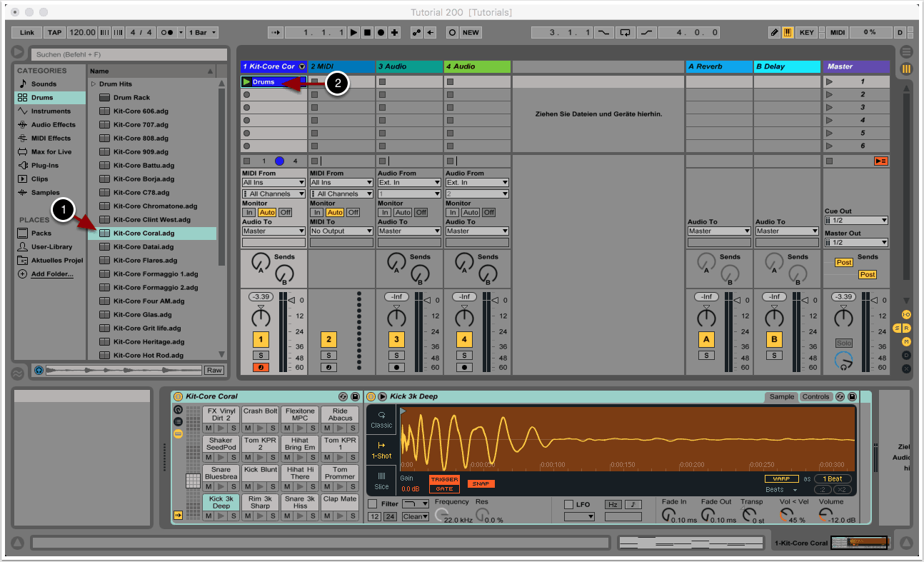The image size is (924, 562).
Task: Click the Add Folder link in Places
Action: (51, 274)
